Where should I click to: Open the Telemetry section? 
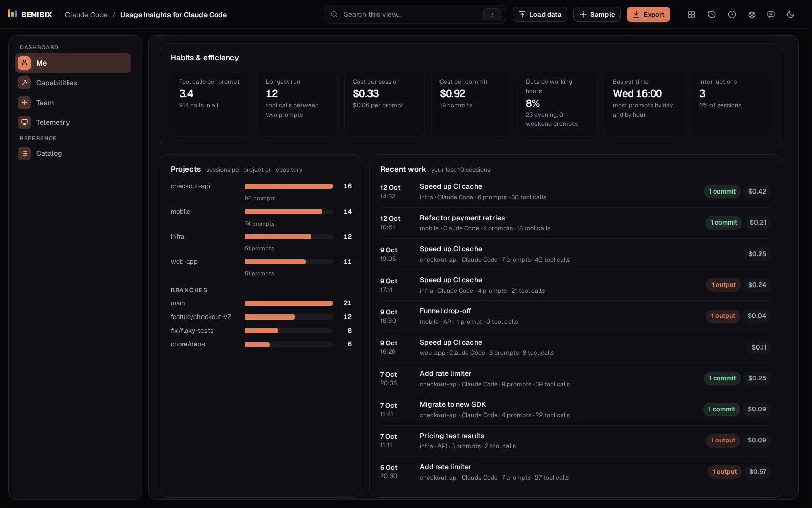[73, 122]
